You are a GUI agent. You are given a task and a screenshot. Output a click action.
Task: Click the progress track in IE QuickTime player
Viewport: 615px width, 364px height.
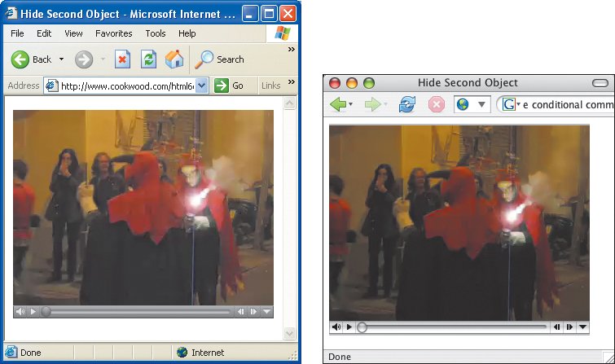[137, 312]
